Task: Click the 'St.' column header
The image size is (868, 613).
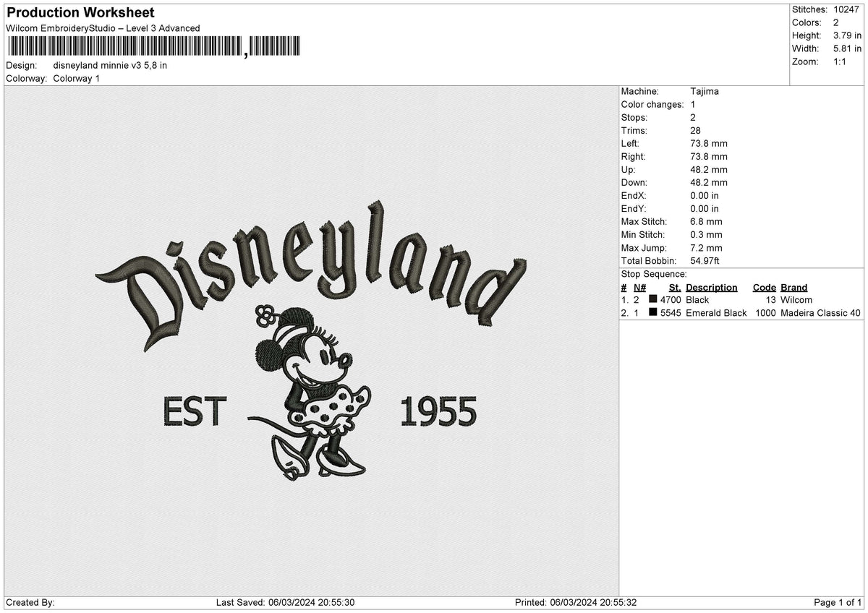Action: (675, 288)
